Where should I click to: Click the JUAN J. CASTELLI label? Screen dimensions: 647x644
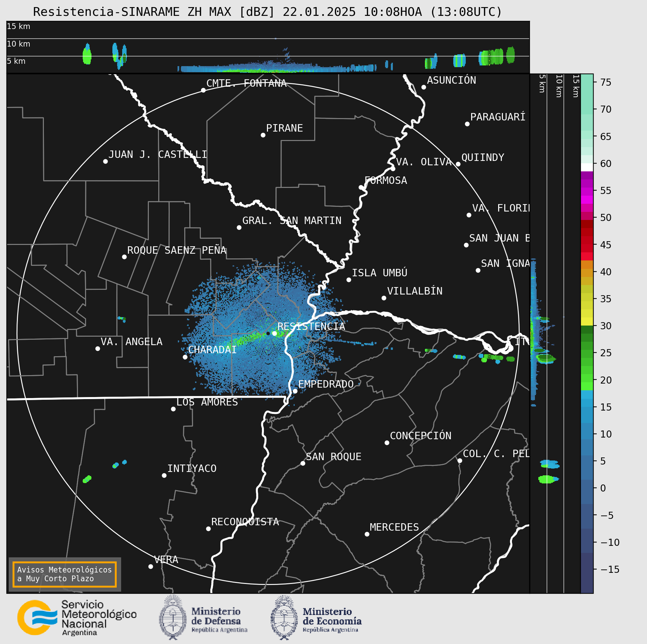[158, 155]
